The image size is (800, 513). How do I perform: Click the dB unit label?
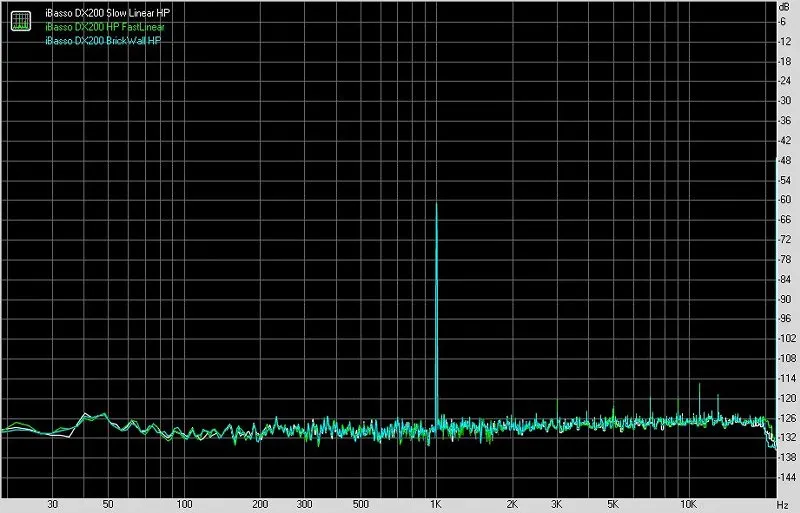click(x=784, y=6)
